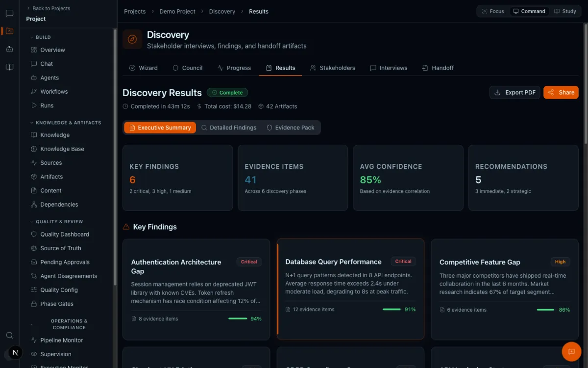Viewport: 588px width, 368px height.
Task: Select Detailed Findings view
Action: [229, 128]
